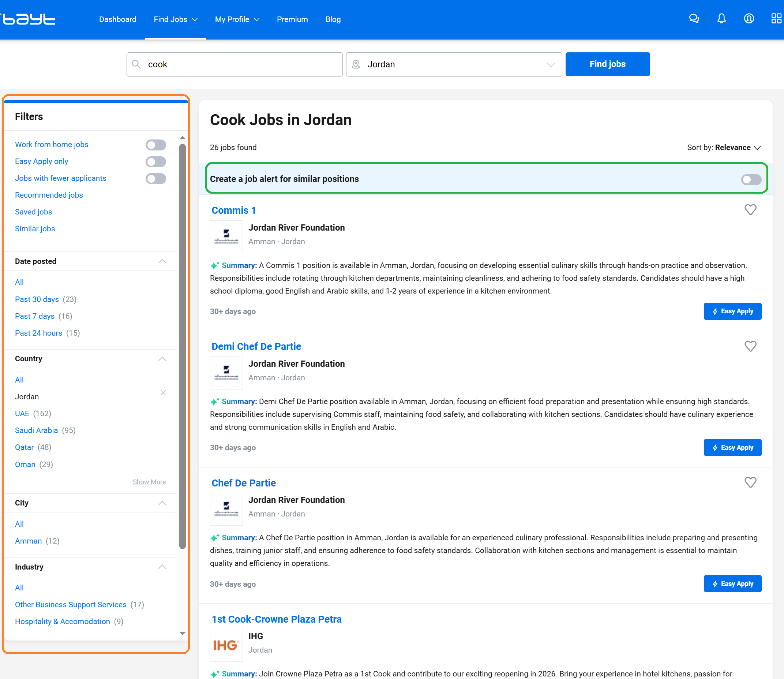Screen dimensions: 784x679
Task: Open Similar jobs filter link
Action: click(x=35, y=229)
